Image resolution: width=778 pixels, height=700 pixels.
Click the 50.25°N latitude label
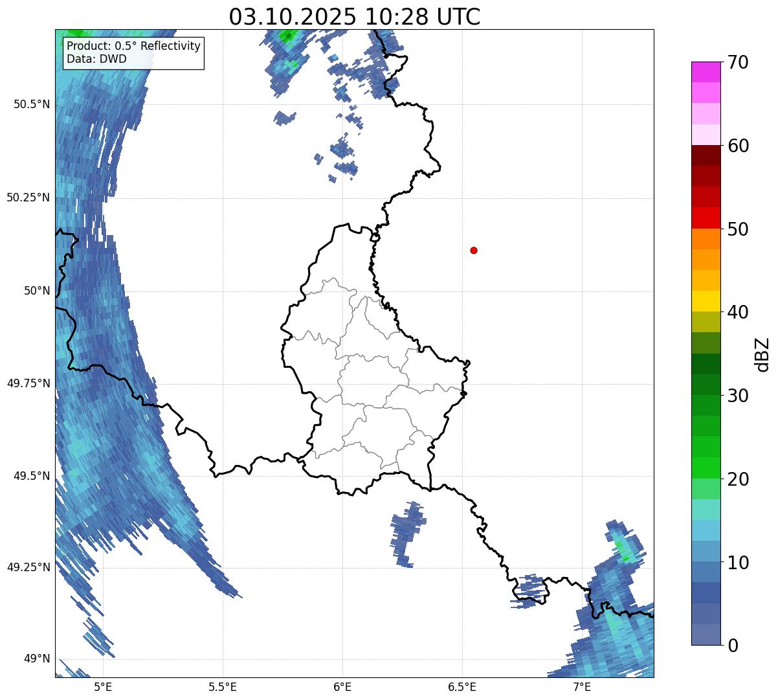point(28,198)
